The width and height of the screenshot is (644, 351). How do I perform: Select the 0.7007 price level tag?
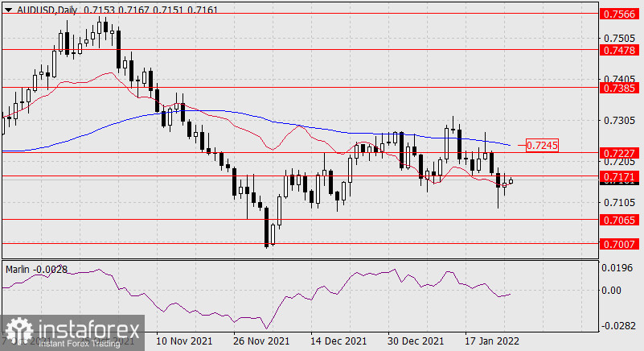click(620, 243)
